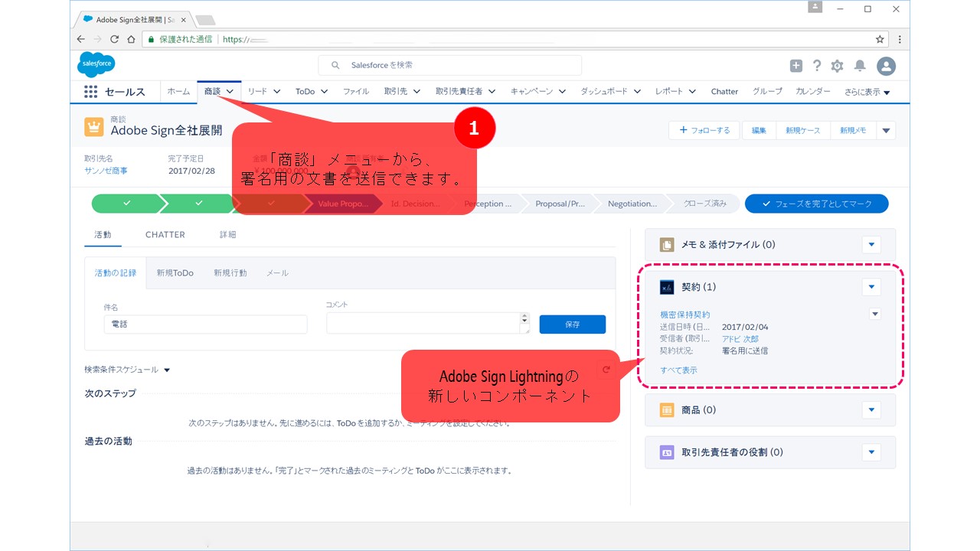Open the 機密保持契約 row action dropdown
The width and height of the screenshot is (980, 551).
pos(874,314)
